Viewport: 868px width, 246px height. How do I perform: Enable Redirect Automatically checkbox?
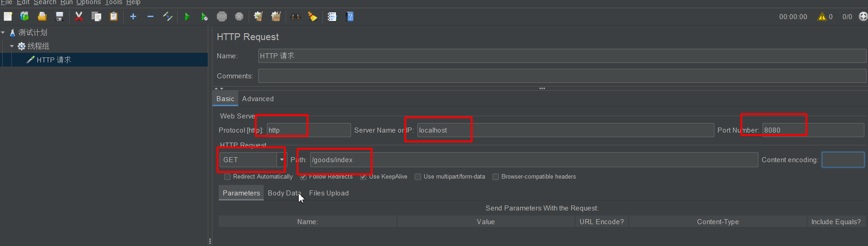coord(227,177)
